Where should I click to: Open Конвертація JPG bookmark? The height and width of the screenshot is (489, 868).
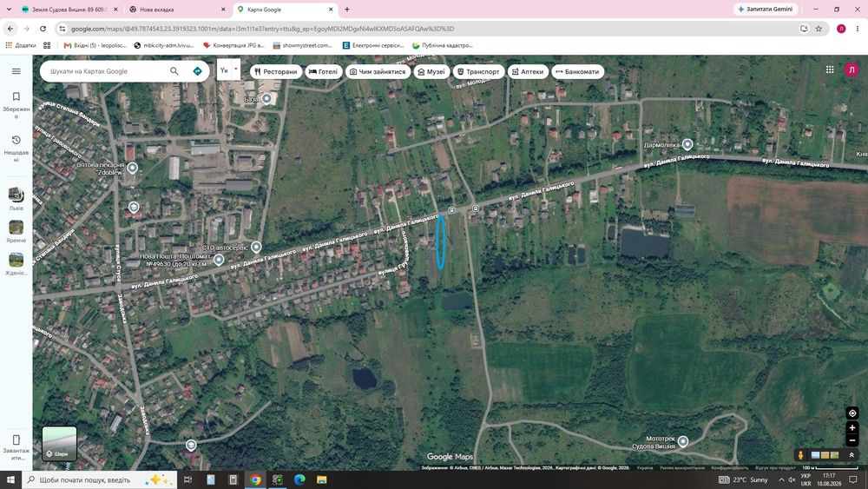233,45
